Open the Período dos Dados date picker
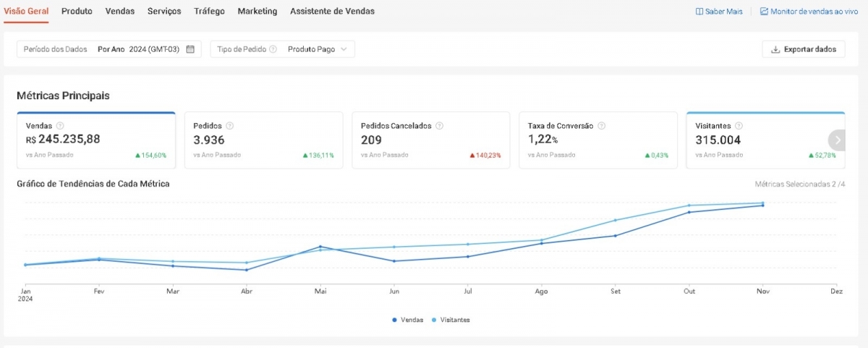This screenshot has height=348, width=868. 109,49
